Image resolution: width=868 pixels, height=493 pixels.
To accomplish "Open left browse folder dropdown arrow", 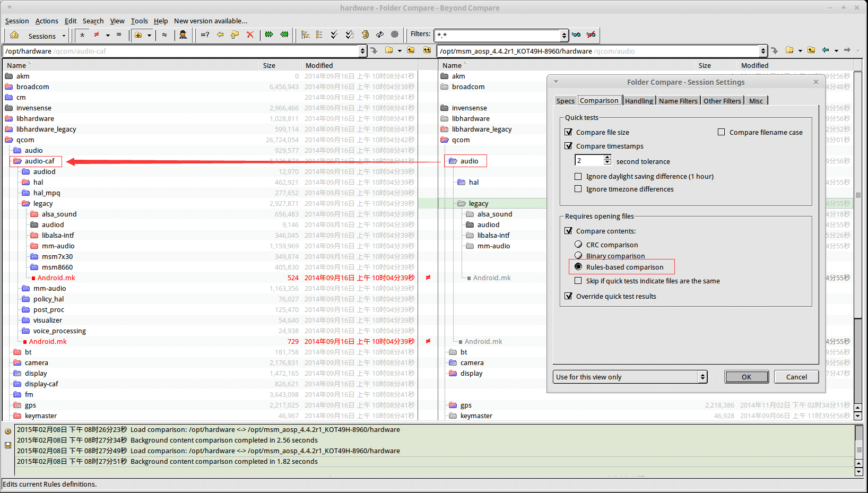I will (x=399, y=51).
